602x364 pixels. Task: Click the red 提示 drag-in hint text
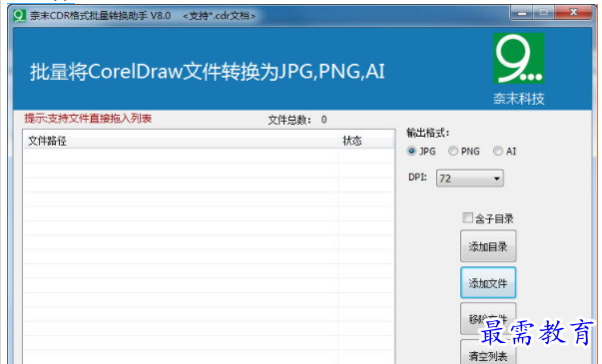click(88, 119)
